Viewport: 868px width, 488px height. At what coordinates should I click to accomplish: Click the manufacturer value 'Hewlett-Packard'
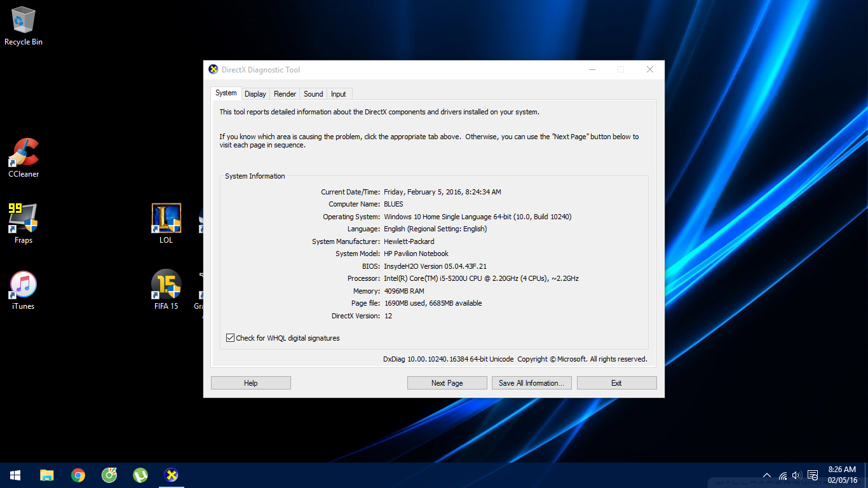(409, 241)
